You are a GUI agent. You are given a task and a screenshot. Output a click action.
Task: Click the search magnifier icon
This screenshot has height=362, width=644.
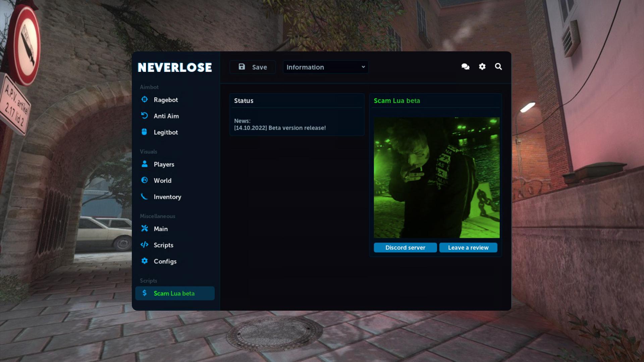499,66
